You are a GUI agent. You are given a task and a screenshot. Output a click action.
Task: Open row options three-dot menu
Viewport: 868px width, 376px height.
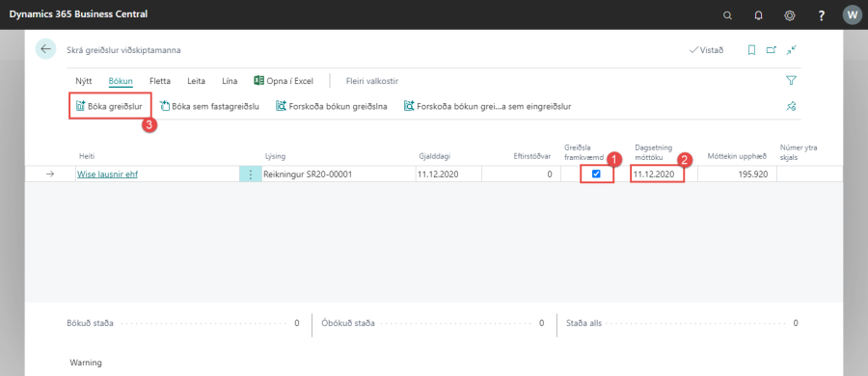250,175
